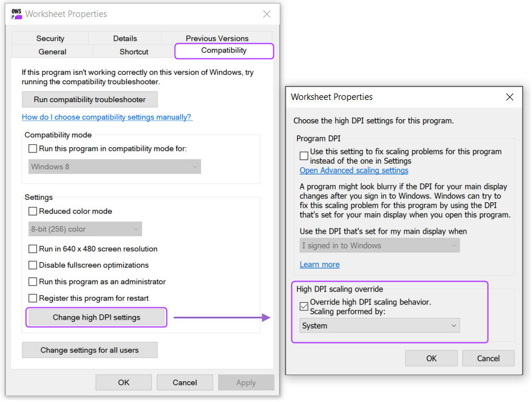Viewport: 532px width, 402px height.
Task: Click the Learn more link
Action: (x=319, y=264)
